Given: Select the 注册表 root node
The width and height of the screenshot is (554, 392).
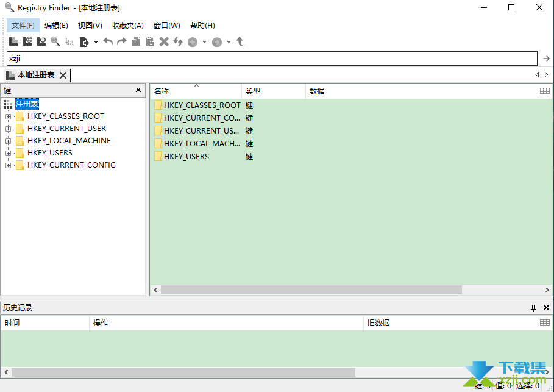Looking at the screenshot, I should [x=27, y=104].
